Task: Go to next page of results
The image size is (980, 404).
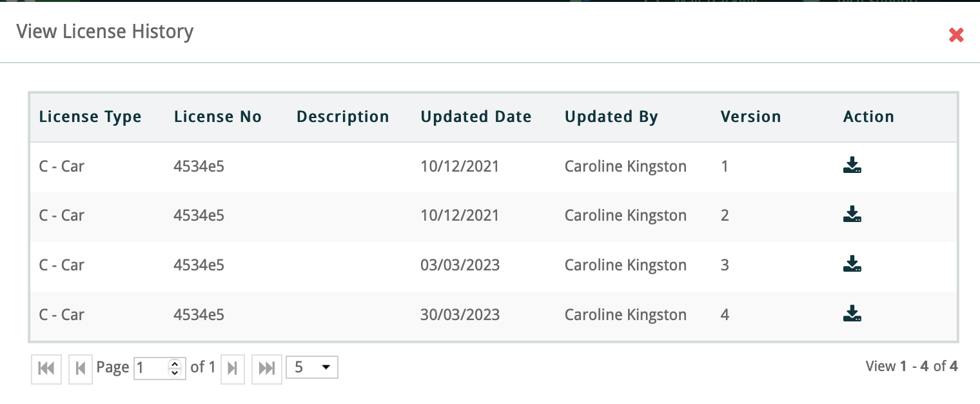Action: click(233, 368)
